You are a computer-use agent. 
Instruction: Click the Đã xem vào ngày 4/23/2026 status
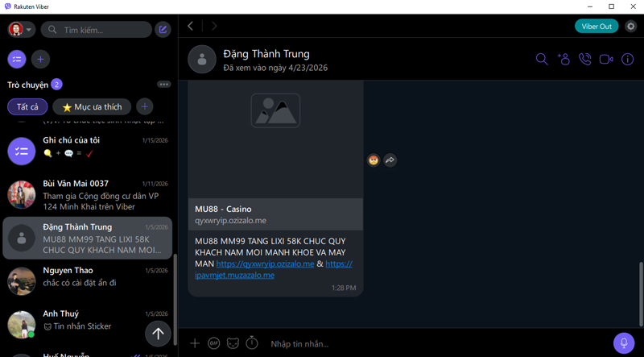click(275, 68)
